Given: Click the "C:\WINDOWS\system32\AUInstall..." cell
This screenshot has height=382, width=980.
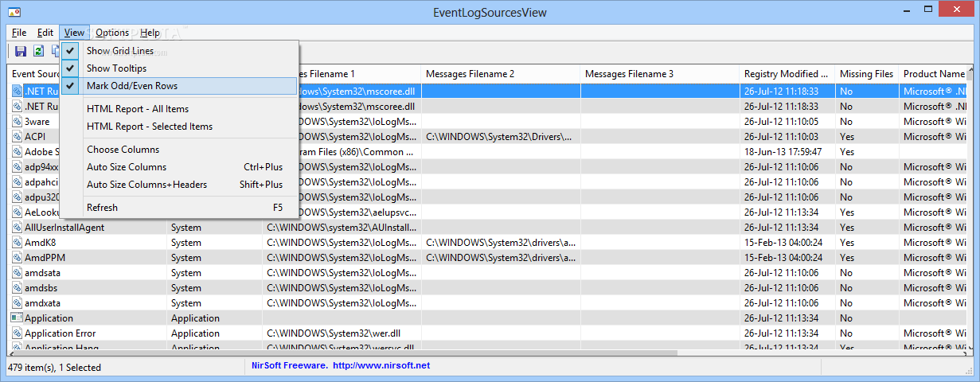Looking at the screenshot, I should pos(342,228).
